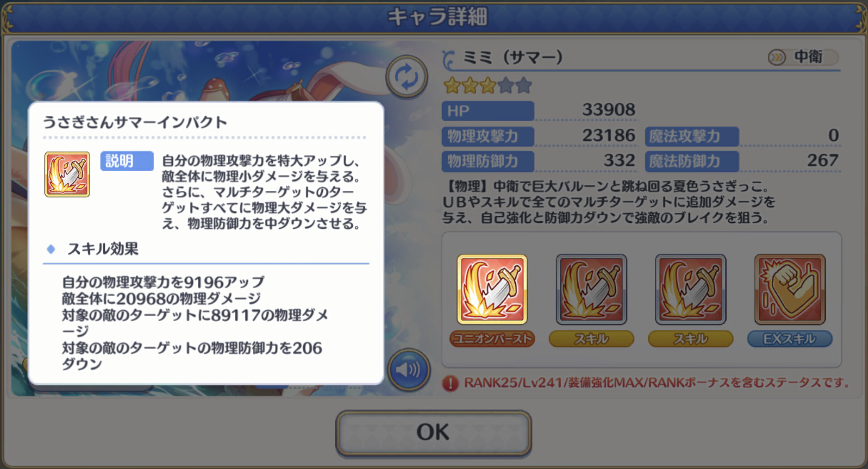Select the Union Burst skill icon
868x469 pixels.
coord(492,289)
